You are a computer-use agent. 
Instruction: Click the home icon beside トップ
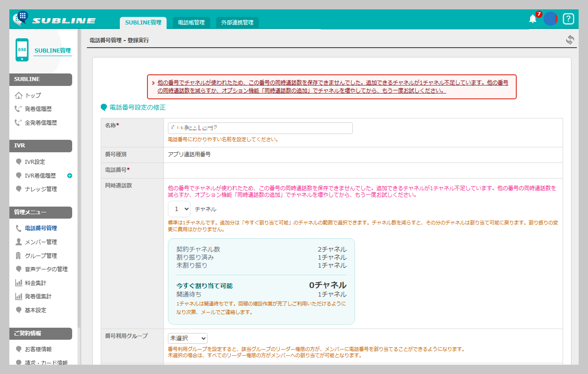tap(18, 95)
